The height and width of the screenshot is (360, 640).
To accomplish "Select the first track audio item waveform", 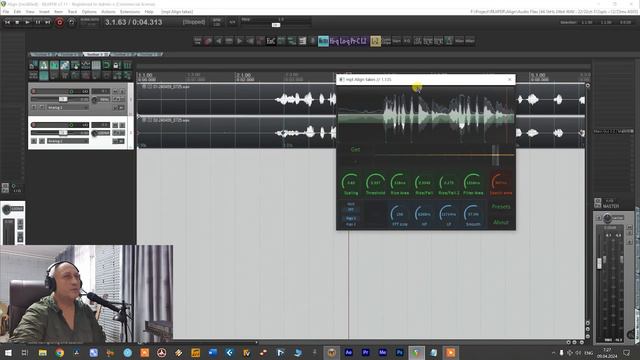I will (236, 99).
